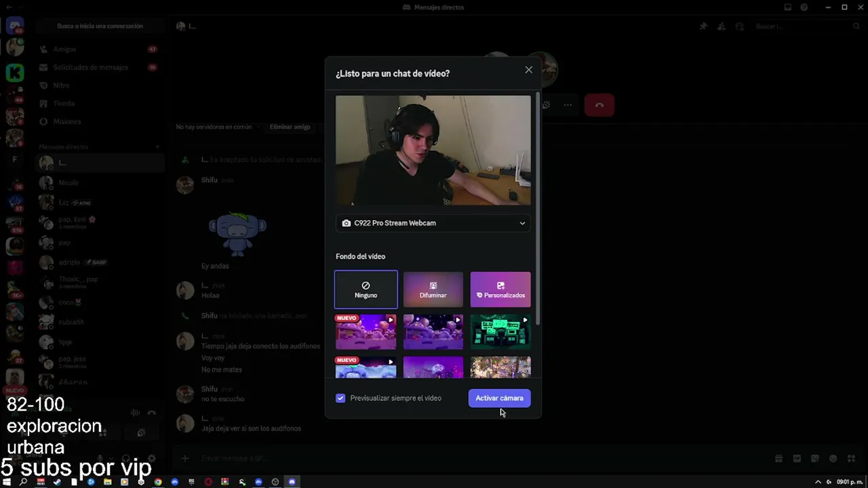
Task: Open the emoji picker in message bar
Action: point(833,459)
